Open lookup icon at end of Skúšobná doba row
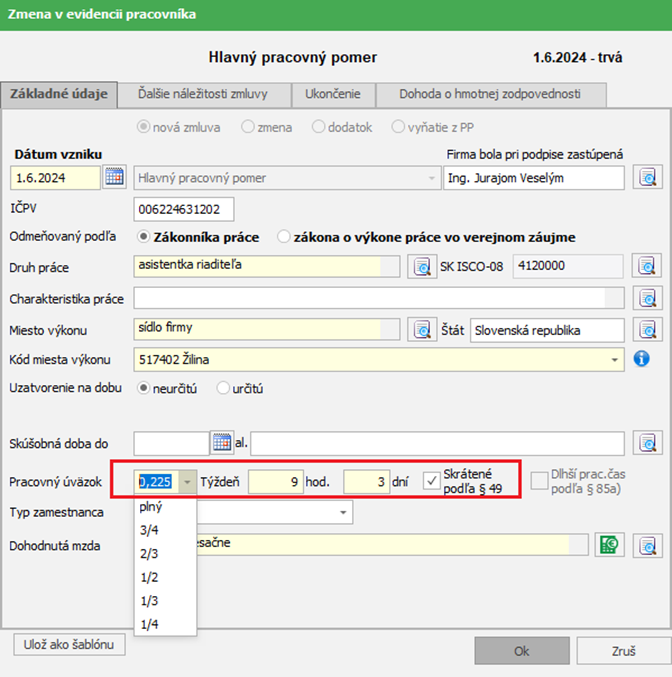Viewport: 672px width, 677px height. tap(647, 443)
